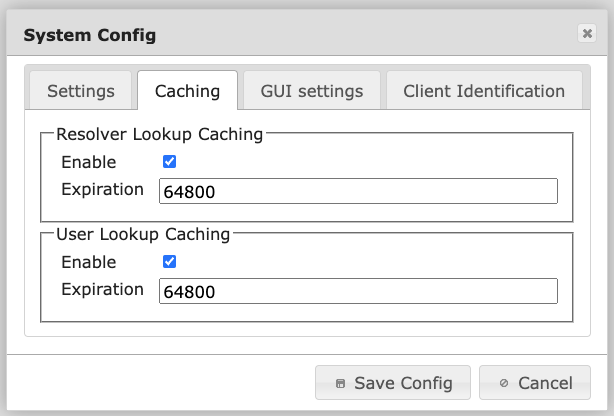Click Expiration label under User Lookup Caching
This screenshot has height=416, width=614.
102,289
